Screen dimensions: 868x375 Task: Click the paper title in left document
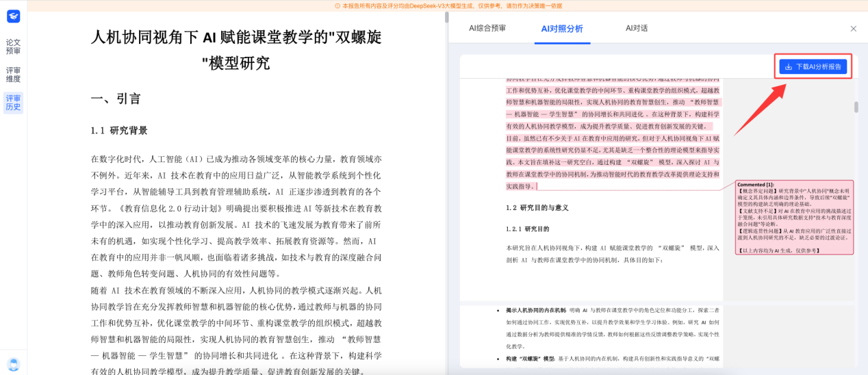click(x=236, y=50)
